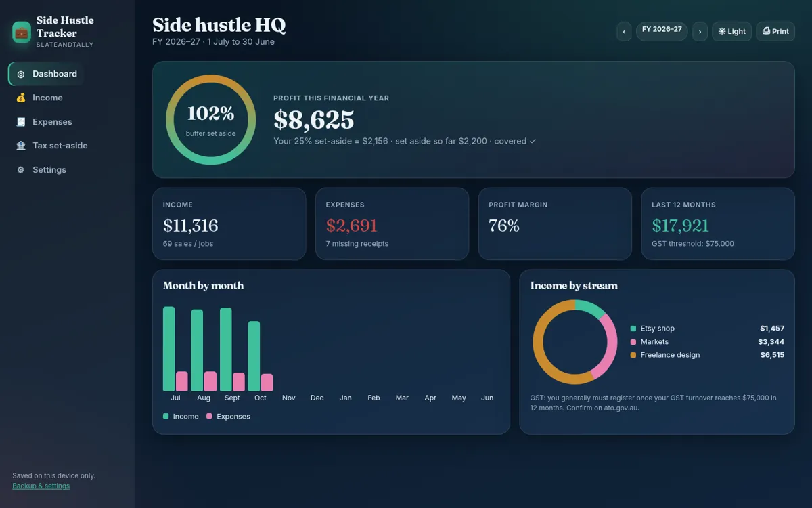Viewport: 812px width, 508px height.
Task: Open the Backup & settings link
Action: click(41, 486)
